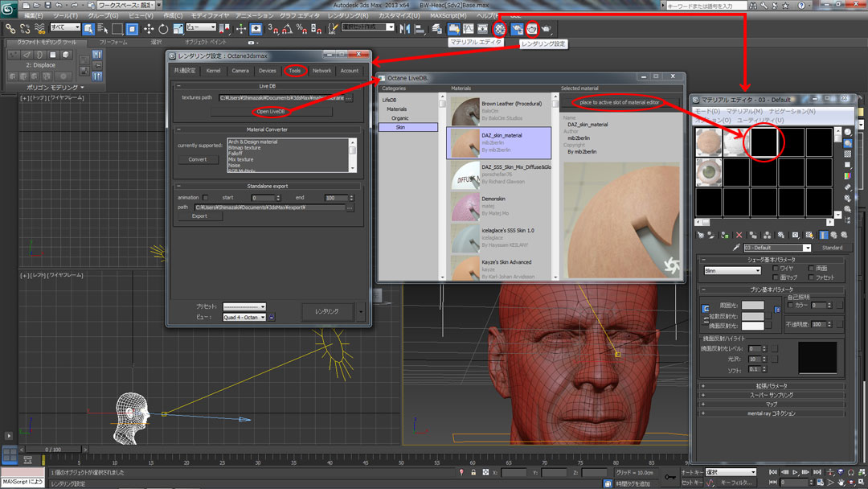Open Render Setup teapot icon

click(x=531, y=29)
